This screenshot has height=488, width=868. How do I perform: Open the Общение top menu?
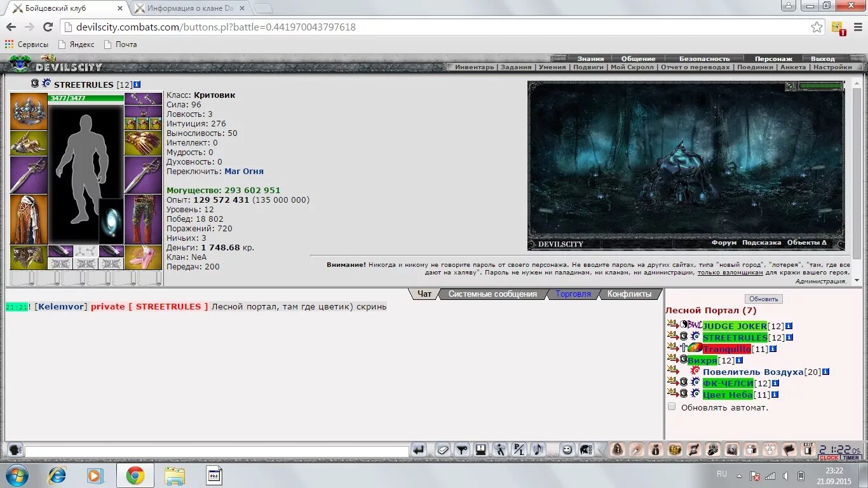pyautogui.click(x=638, y=58)
